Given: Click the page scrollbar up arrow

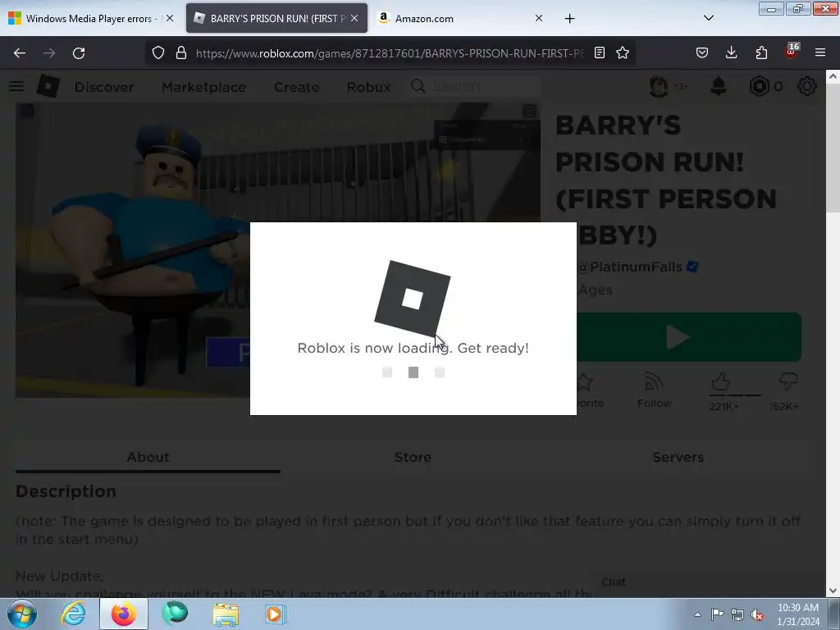Looking at the screenshot, I should [x=833, y=76].
